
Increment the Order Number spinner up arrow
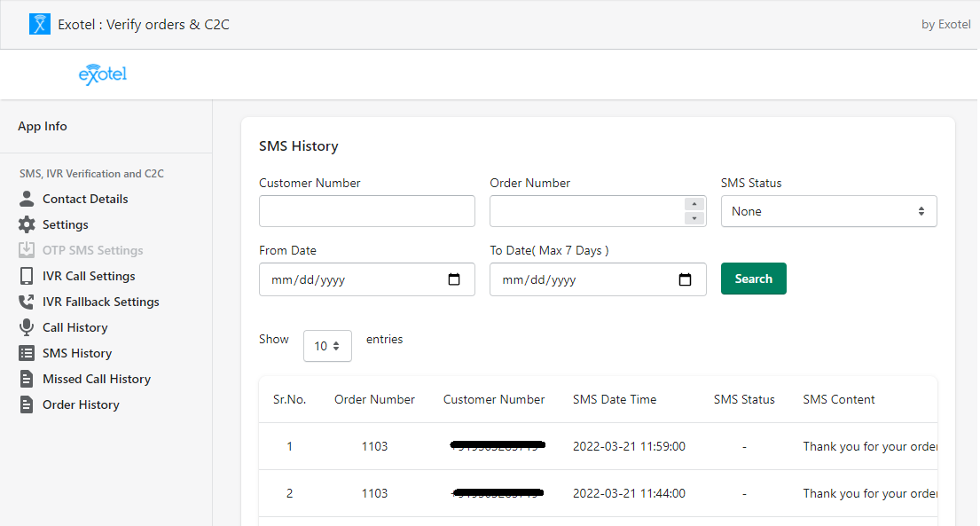694,205
